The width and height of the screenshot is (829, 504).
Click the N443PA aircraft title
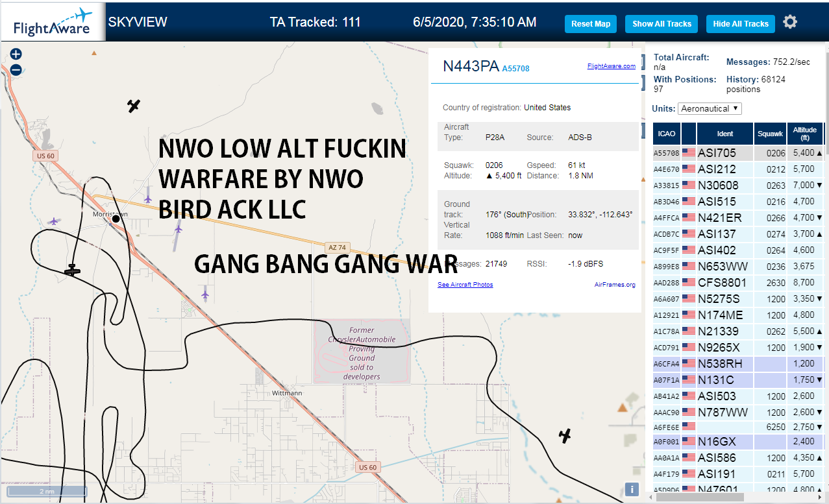[x=471, y=66]
